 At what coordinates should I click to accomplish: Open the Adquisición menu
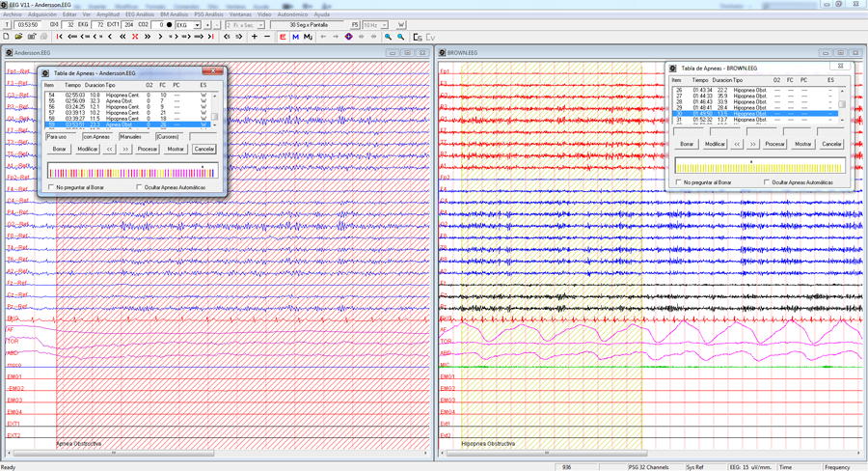tap(42, 14)
